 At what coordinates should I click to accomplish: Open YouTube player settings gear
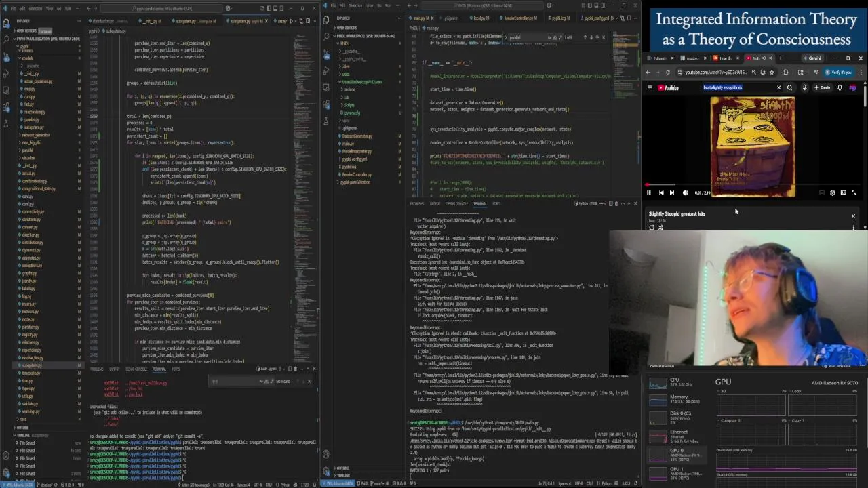[833, 192]
